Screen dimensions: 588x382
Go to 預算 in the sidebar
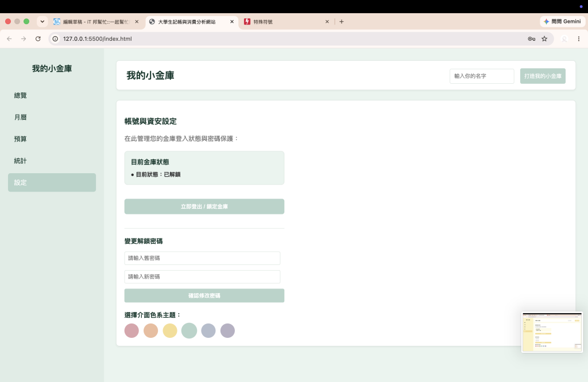[52, 139]
